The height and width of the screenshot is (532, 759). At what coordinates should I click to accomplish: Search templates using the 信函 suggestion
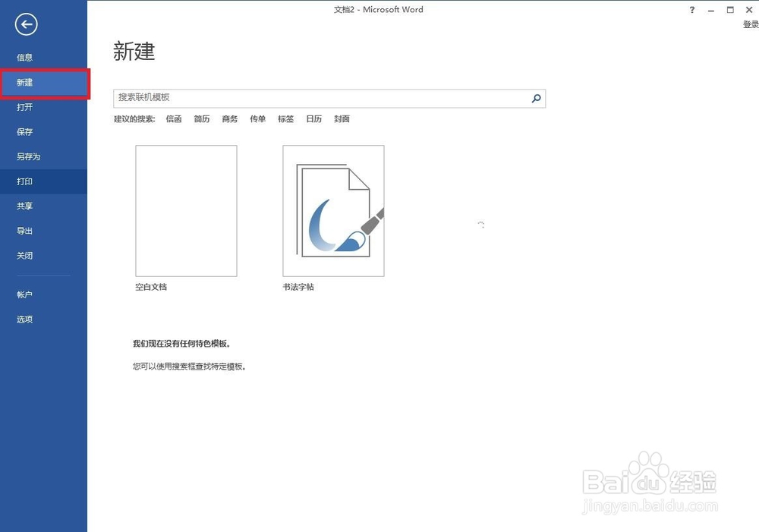coord(173,118)
